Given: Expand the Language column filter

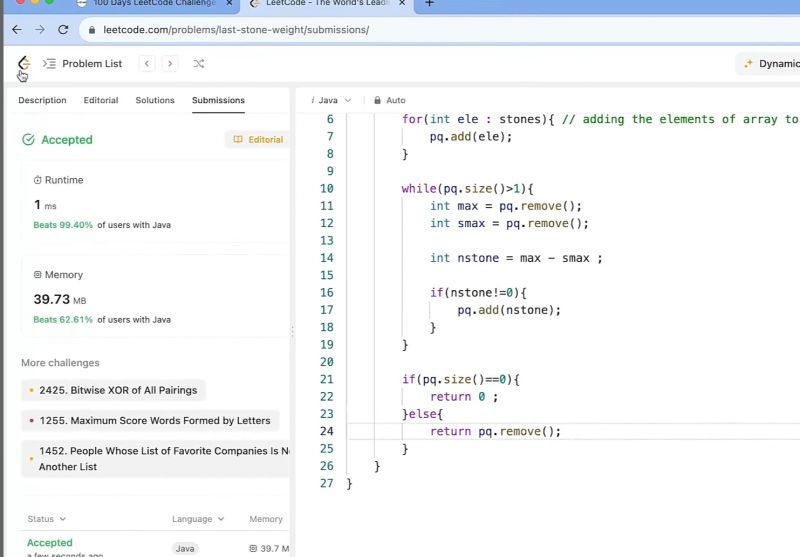Looking at the screenshot, I should [198, 519].
